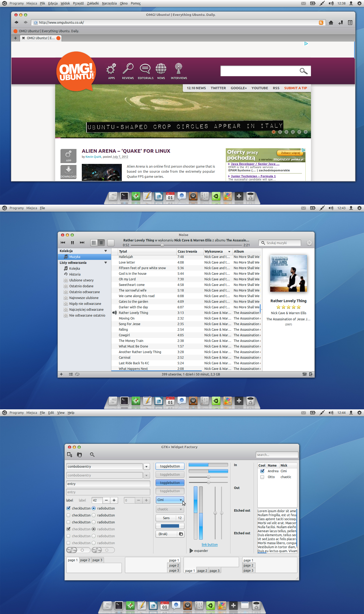This screenshot has height=614, width=364.
Task: Skip to previous track in Noise
Action: point(63,243)
